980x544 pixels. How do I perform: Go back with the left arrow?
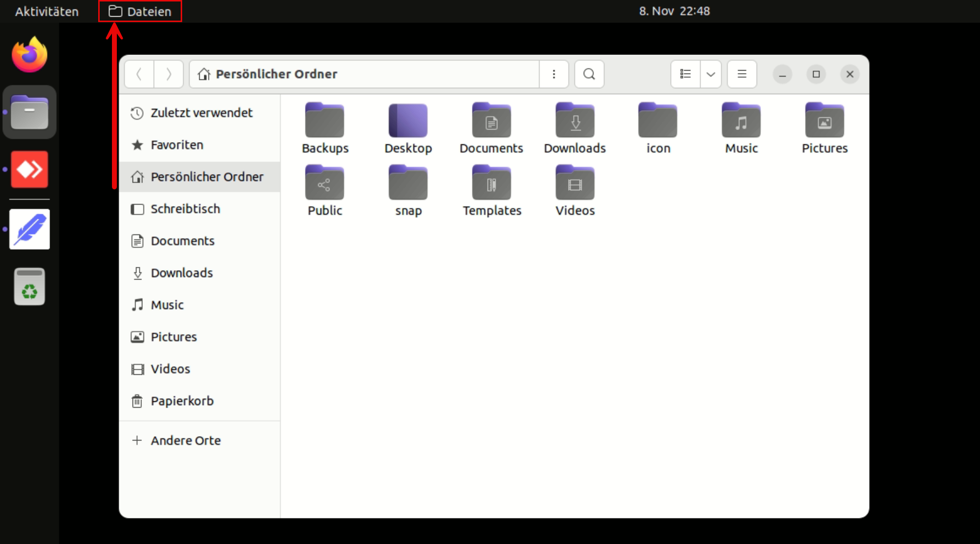tap(139, 74)
